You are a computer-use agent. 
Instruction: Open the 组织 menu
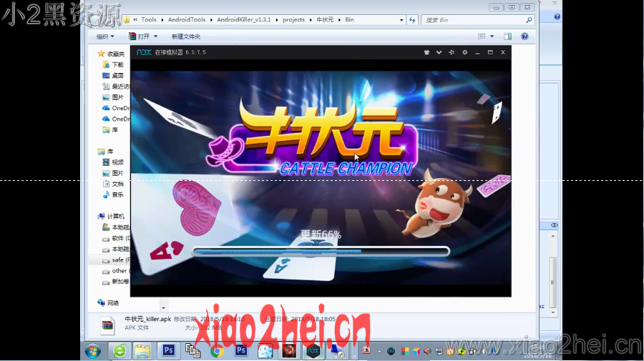pos(104,36)
